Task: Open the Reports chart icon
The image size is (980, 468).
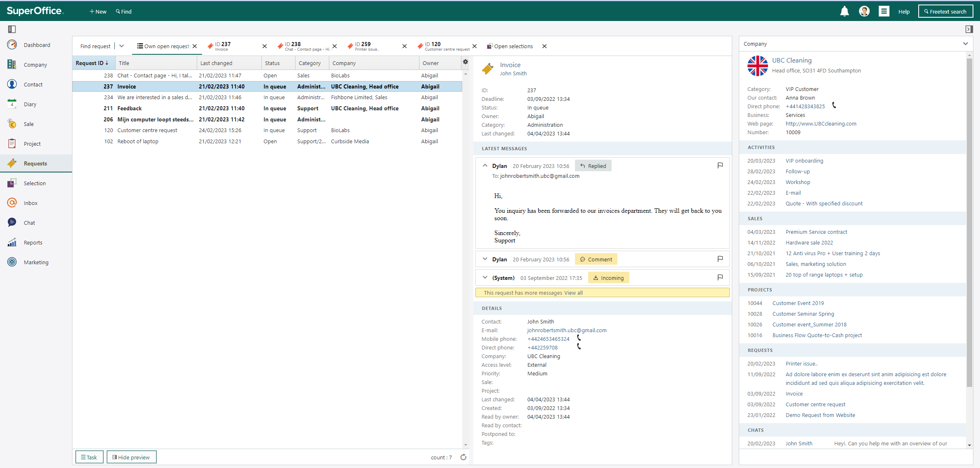Action: (12, 242)
